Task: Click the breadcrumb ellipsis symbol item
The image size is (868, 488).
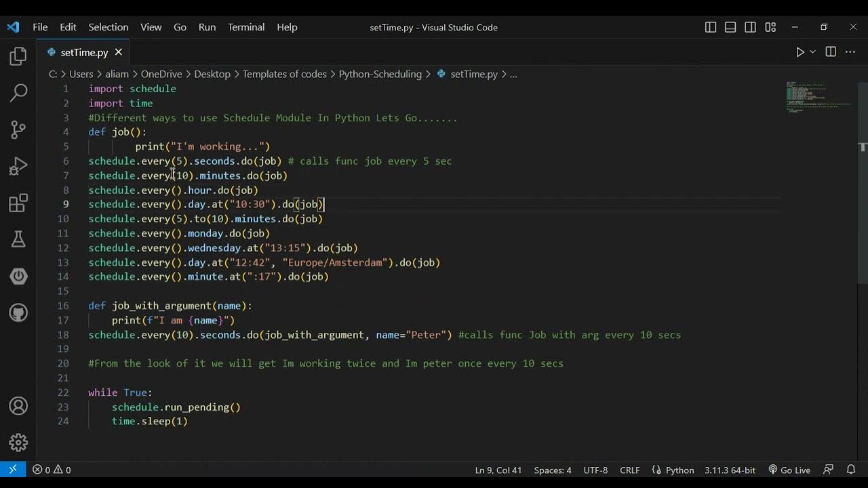Action: click(513, 75)
